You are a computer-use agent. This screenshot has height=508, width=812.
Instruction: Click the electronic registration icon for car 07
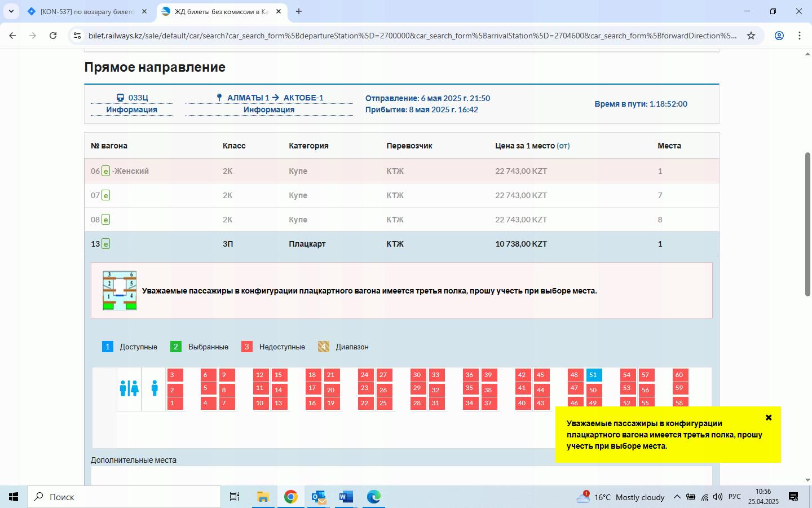[x=105, y=195]
